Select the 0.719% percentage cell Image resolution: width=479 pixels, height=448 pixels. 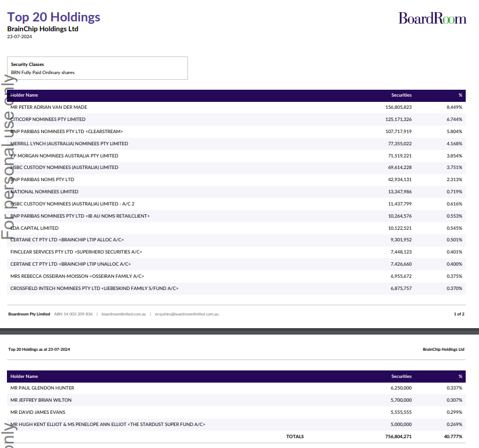(454, 192)
